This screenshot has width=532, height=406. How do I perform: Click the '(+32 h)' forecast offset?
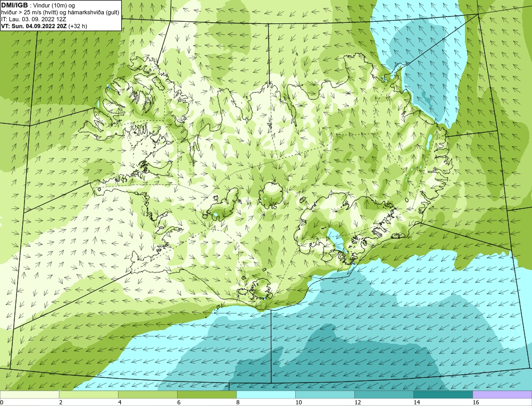pos(78,26)
